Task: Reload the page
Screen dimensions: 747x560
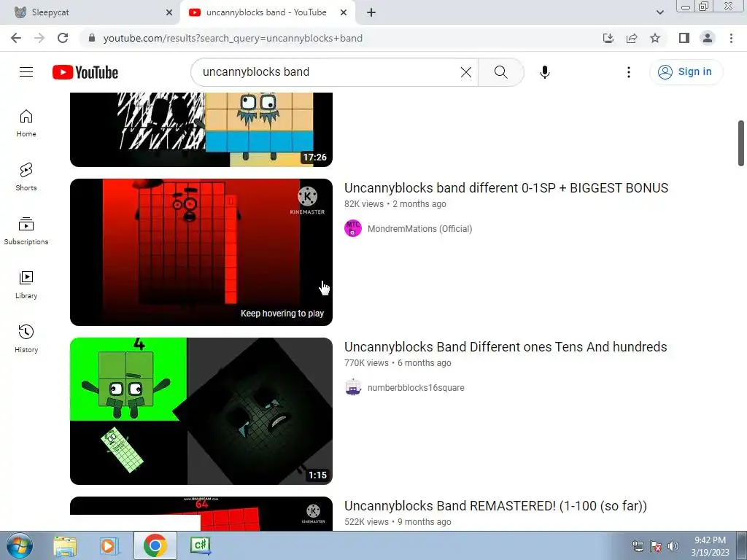Action: pos(63,38)
